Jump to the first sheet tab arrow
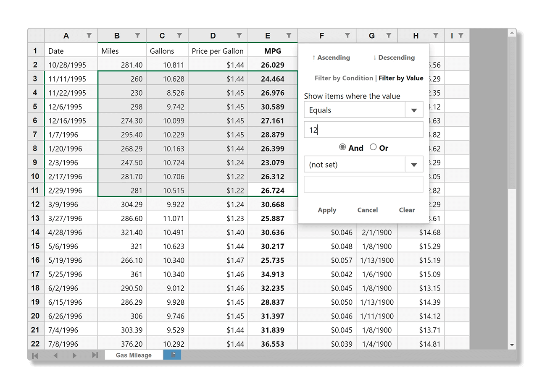Image resolution: width=542 pixels, height=392 pixels. pos(35,355)
